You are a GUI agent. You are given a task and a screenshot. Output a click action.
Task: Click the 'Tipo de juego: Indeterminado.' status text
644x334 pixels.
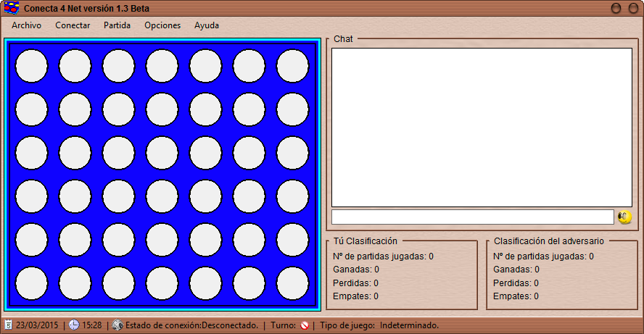tap(379, 325)
